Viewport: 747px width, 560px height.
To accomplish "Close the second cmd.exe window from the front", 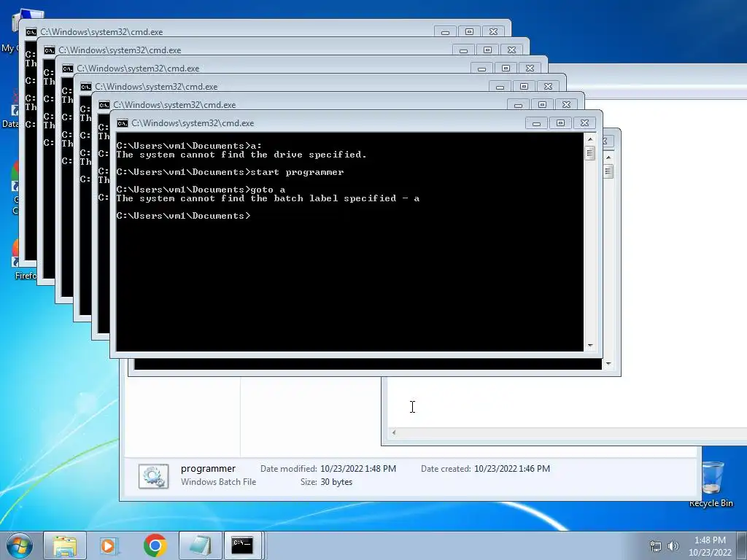I will (x=566, y=105).
